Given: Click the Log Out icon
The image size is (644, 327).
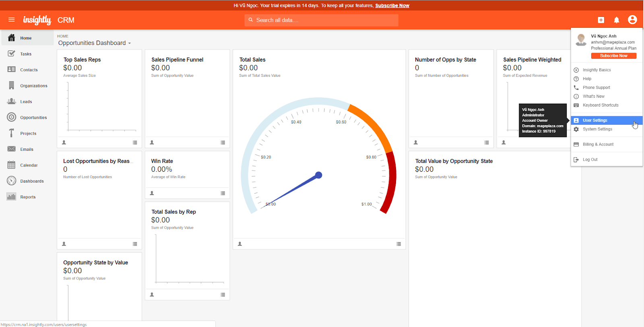Looking at the screenshot, I should pyautogui.click(x=576, y=160).
